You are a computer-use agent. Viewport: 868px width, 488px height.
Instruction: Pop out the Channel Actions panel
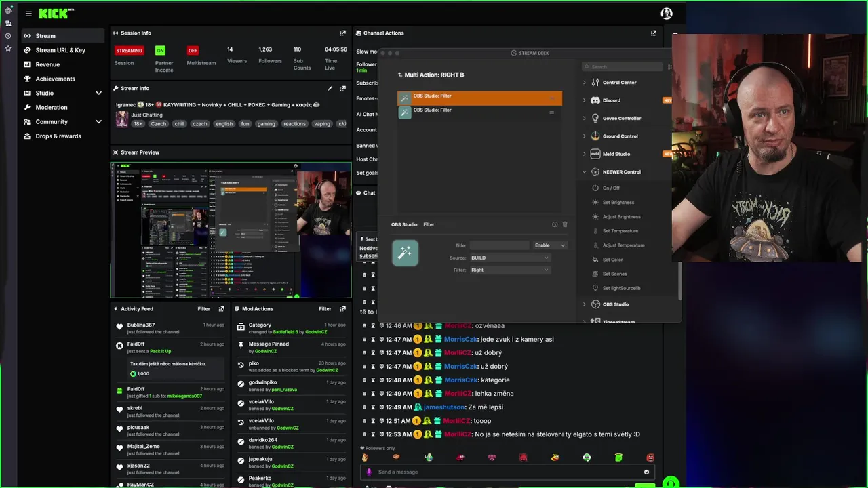click(x=654, y=33)
